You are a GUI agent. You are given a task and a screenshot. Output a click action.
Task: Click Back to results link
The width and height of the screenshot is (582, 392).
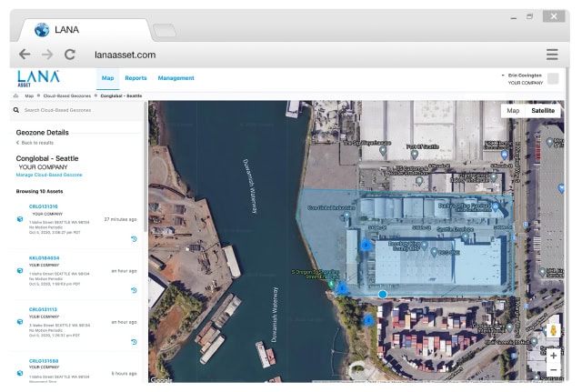tap(35, 143)
